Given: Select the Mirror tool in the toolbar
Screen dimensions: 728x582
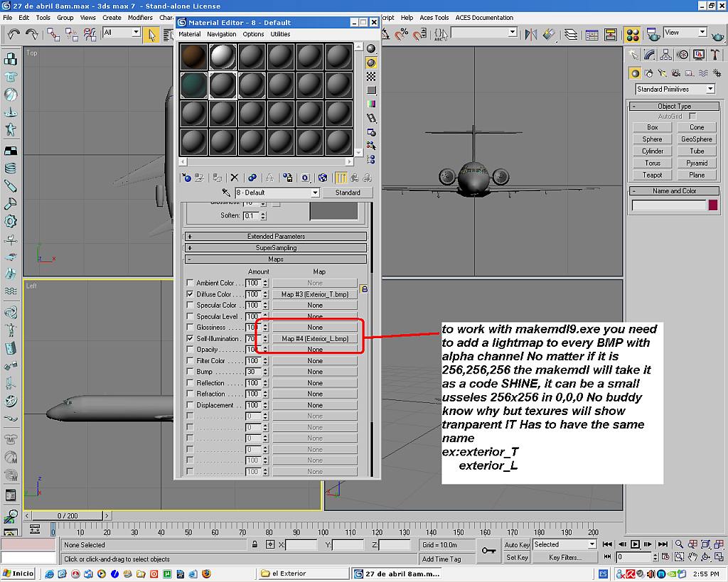Looking at the screenshot, I should point(530,33).
